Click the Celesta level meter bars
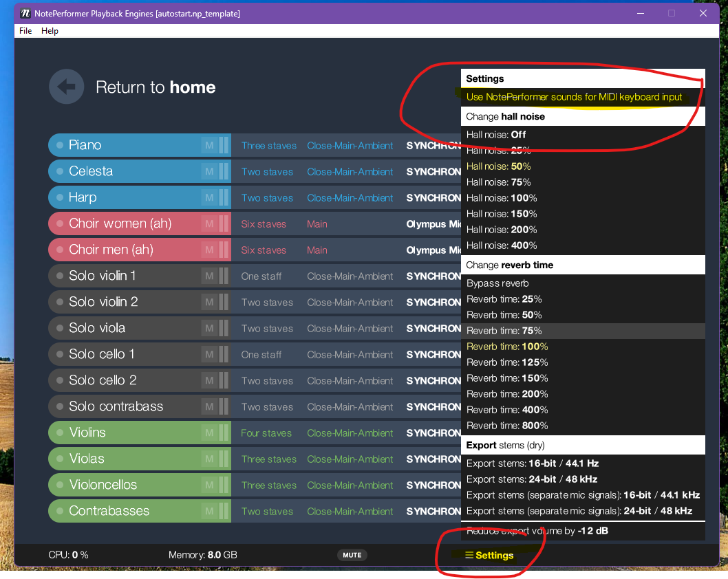The image size is (728, 579). 224,171
